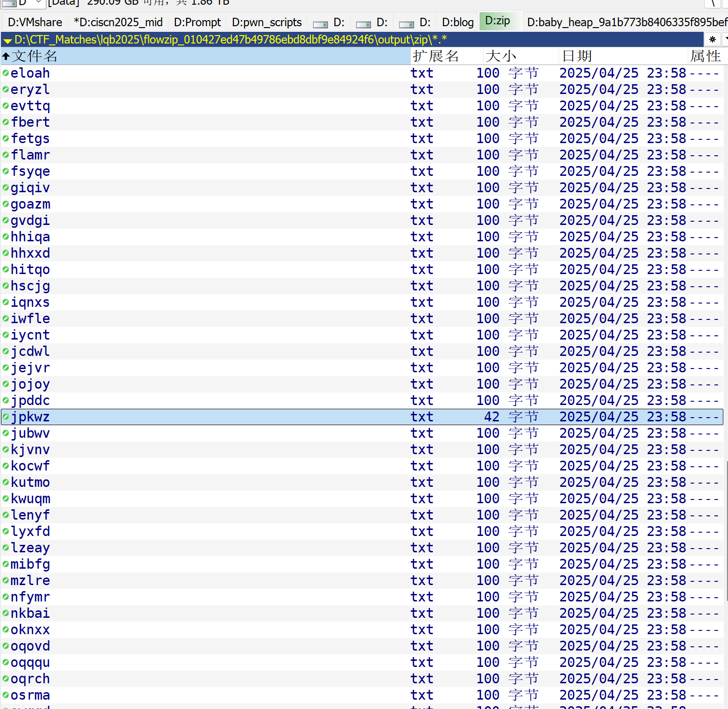
Task: Click the icon next to hscjg
Action: [6, 286]
